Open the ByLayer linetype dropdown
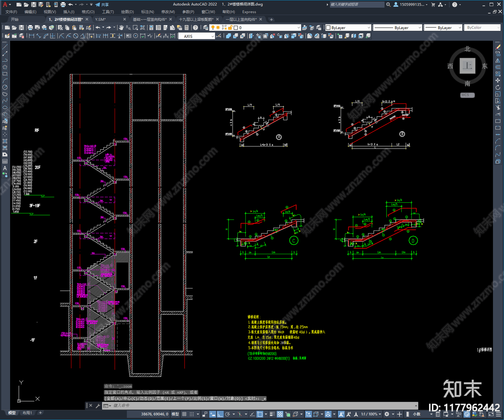This screenshot has height=420, width=504. [398, 28]
